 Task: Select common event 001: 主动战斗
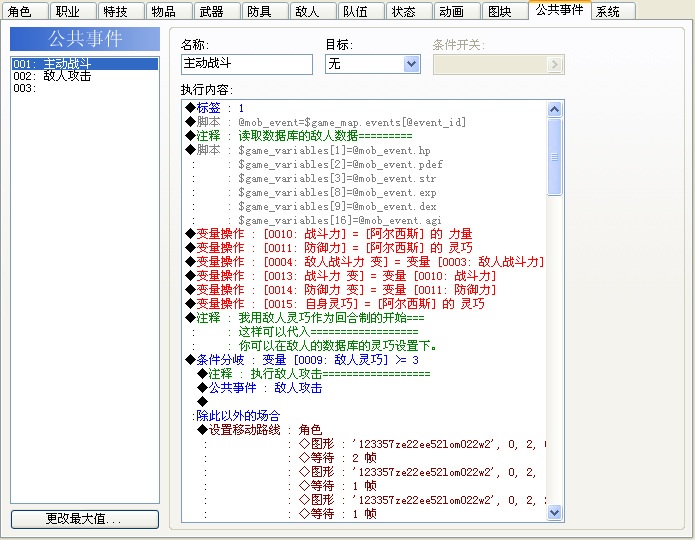(85, 64)
